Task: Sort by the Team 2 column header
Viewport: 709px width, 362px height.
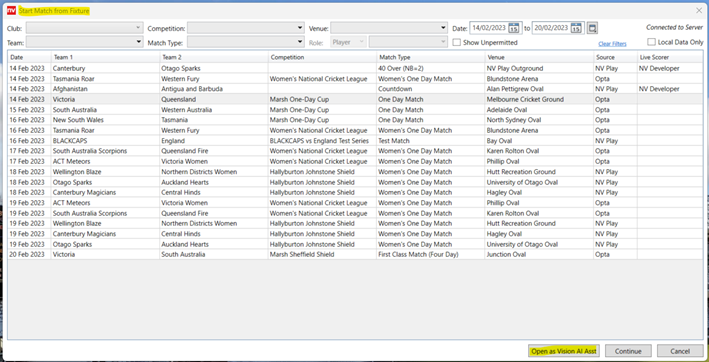Action: pos(213,57)
